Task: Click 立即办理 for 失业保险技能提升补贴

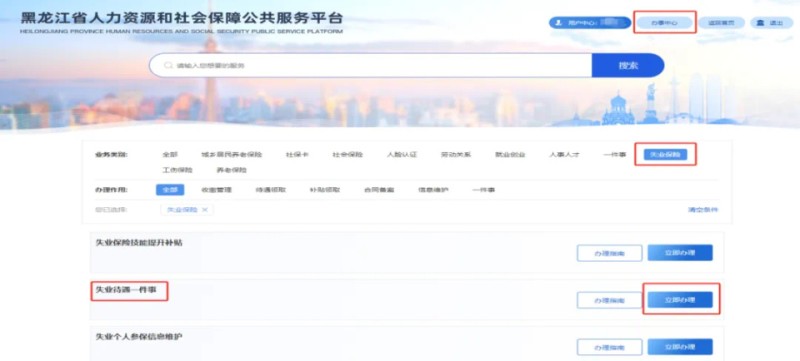Action: [x=680, y=253]
